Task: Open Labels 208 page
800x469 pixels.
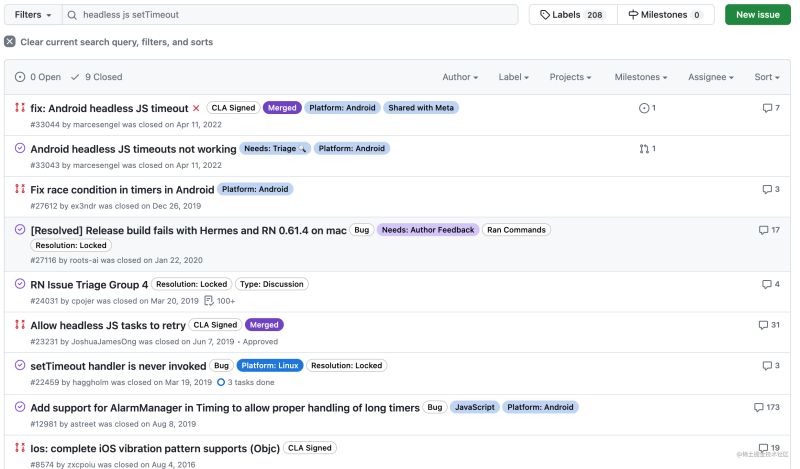Action: coord(573,15)
